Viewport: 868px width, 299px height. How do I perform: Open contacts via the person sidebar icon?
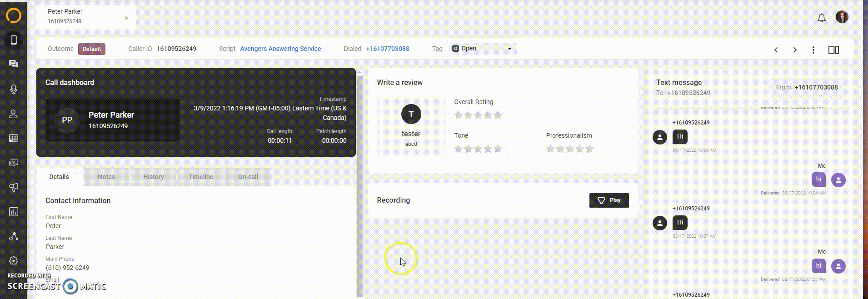tap(14, 114)
